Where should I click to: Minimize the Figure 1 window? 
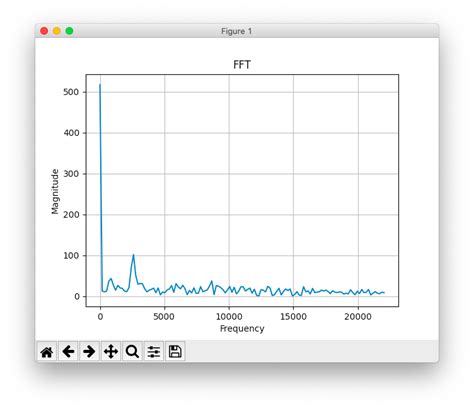pyautogui.click(x=57, y=31)
